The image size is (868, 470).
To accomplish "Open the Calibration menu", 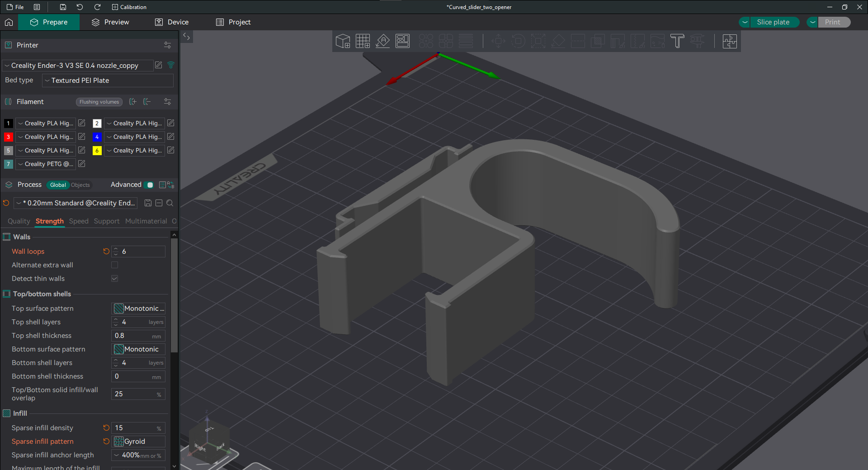I will 129,7.
